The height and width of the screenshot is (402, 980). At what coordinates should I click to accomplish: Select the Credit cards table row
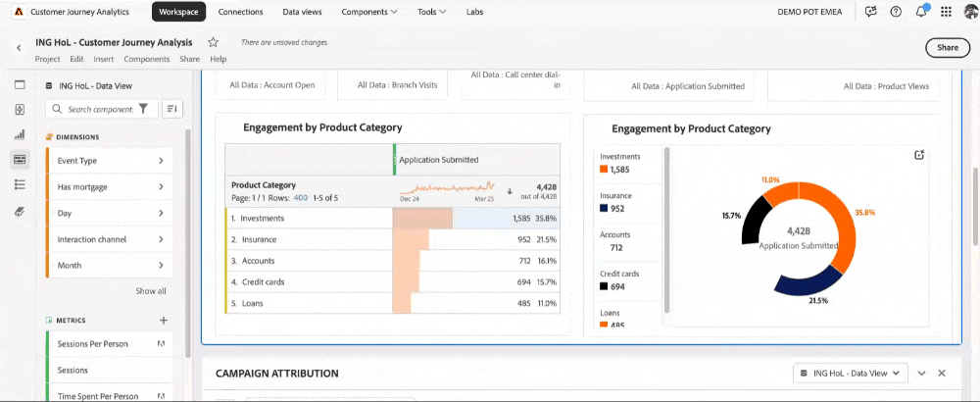tap(393, 282)
